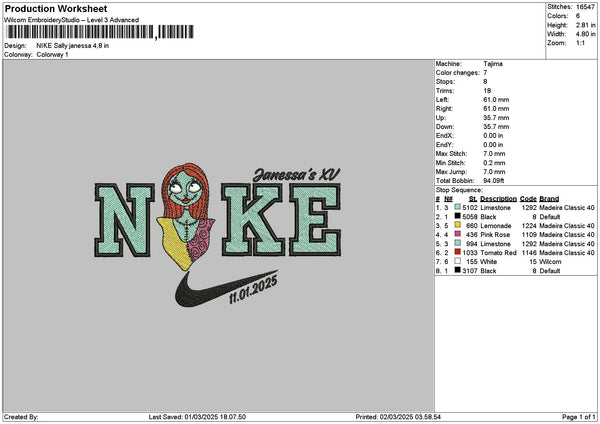The width and height of the screenshot is (600, 424).
Task: Click the Max Stitch value 7.0 mm
Action: point(494,153)
